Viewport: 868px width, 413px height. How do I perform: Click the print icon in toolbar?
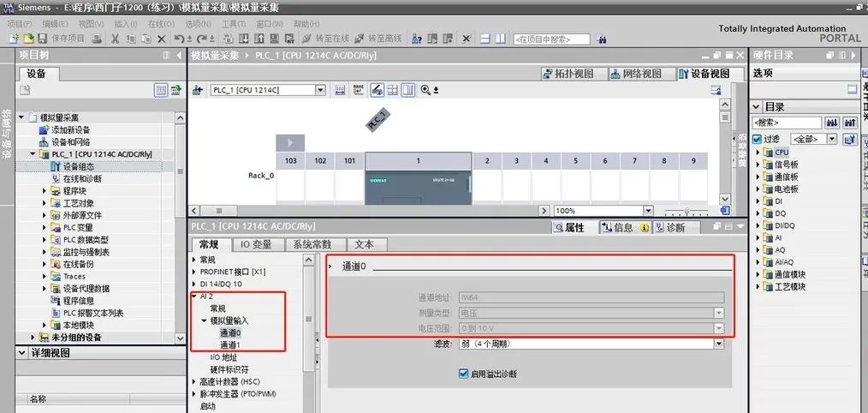point(97,39)
